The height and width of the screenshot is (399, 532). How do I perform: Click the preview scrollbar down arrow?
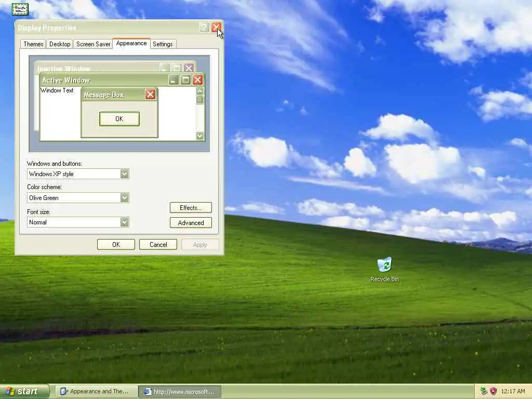tap(200, 136)
